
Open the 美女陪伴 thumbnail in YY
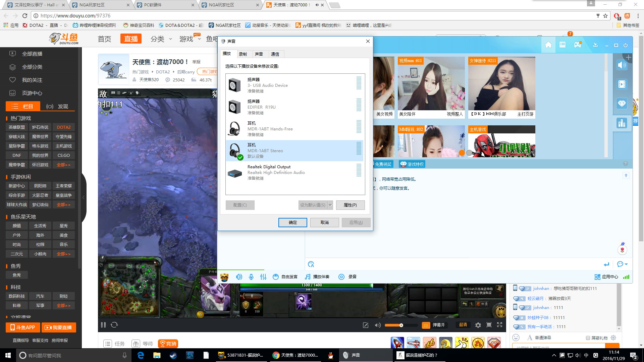coord(431,87)
